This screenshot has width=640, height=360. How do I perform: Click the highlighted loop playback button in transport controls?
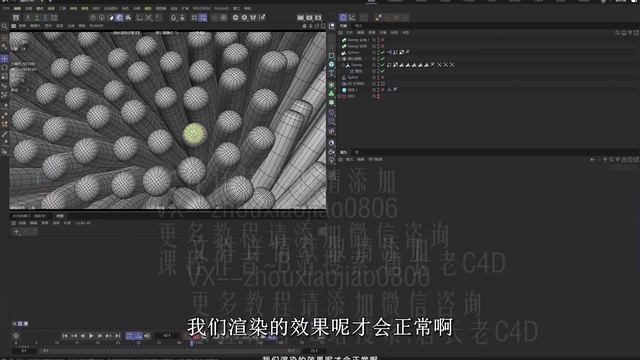[133, 336]
